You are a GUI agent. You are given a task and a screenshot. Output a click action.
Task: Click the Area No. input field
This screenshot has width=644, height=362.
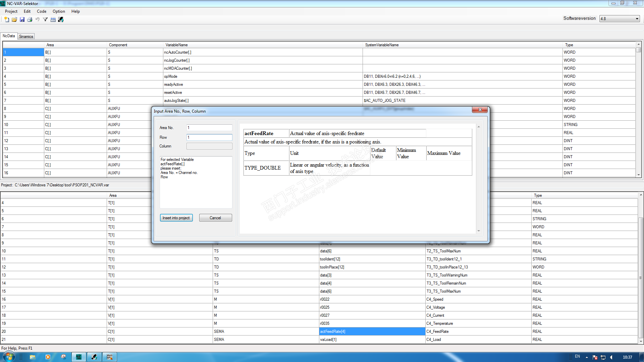coord(209,128)
